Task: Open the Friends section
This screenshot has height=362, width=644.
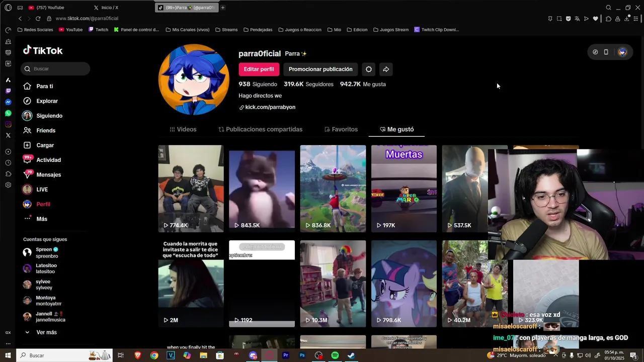Action: point(39,131)
